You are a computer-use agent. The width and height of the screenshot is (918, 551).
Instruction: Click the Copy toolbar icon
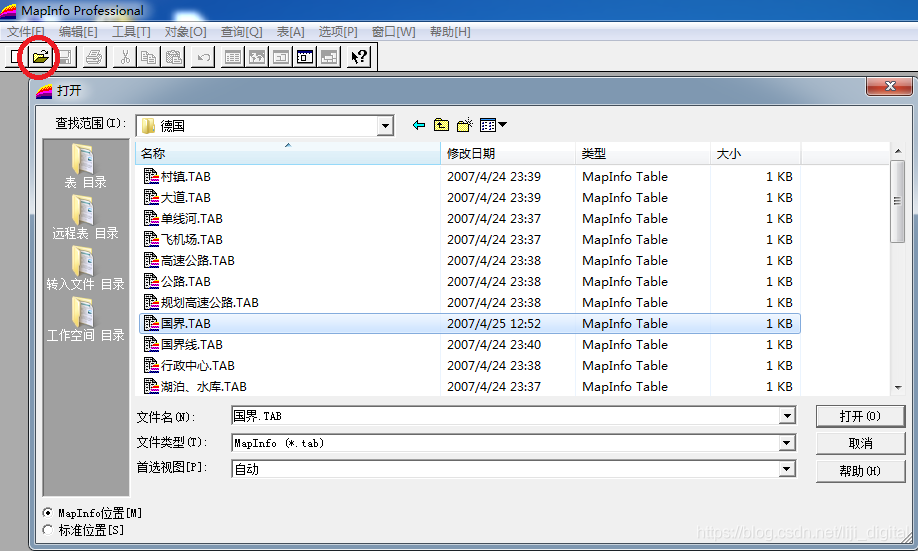point(149,57)
